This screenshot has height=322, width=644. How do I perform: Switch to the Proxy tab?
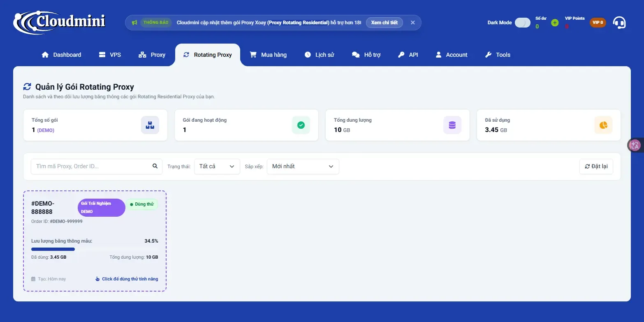152,55
